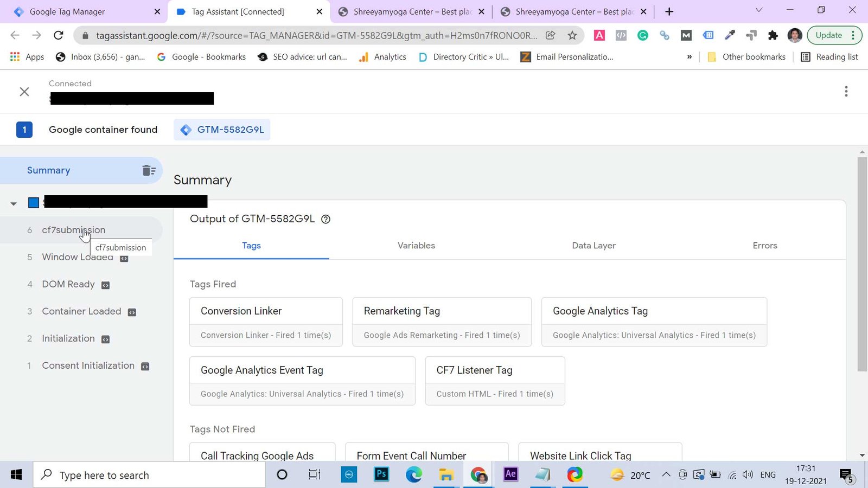Switch to the Variables tab
The height and width of the screenshot is (488, 868).
[416, 246]
